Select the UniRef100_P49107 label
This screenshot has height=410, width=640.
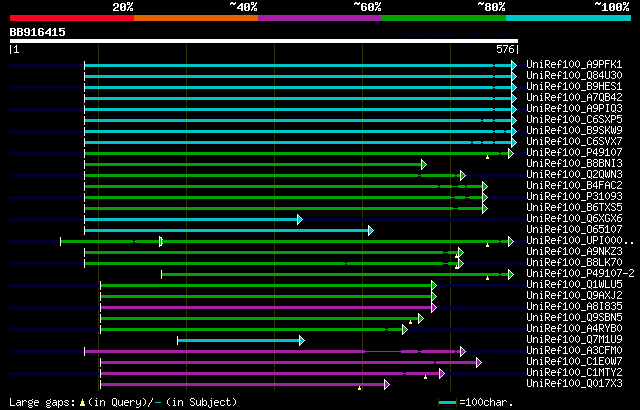click(x=574, y=153)
